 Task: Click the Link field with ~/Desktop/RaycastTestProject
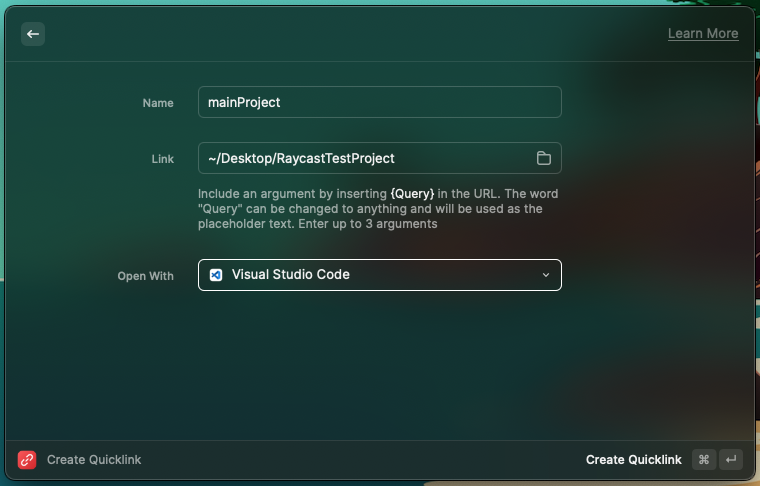point(380,158)
